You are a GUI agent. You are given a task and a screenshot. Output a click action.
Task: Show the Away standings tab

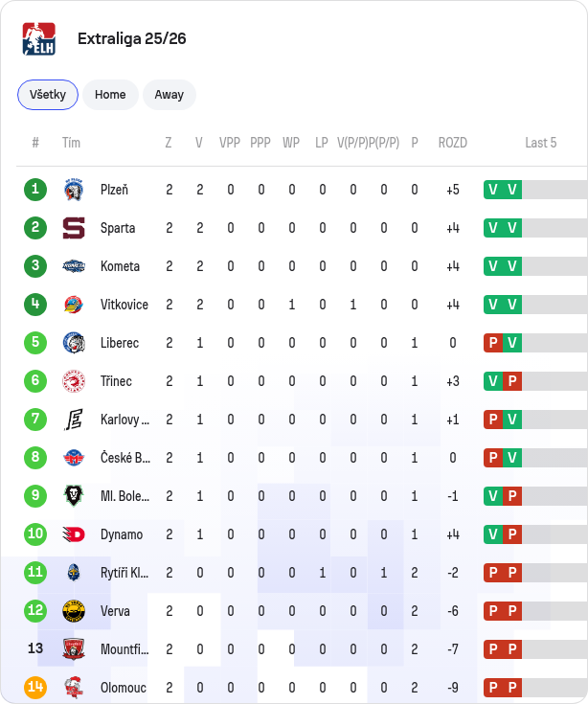click(170, 95)
